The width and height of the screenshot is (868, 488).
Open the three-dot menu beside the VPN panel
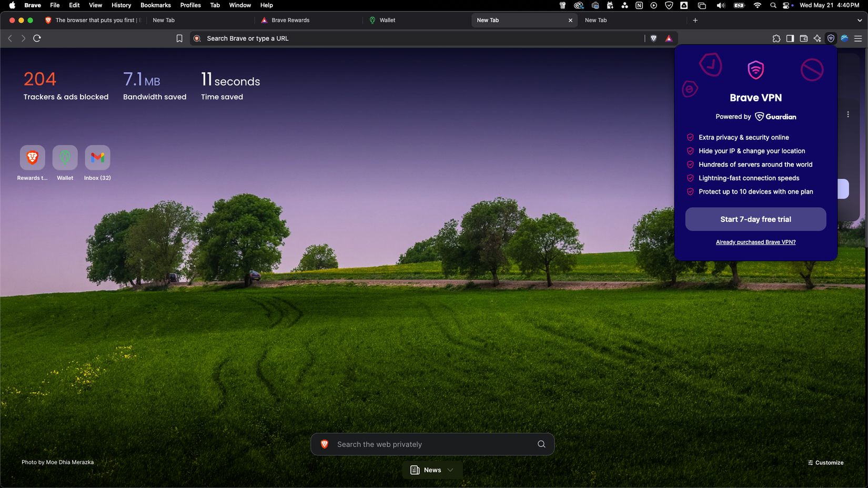(848, 114)
